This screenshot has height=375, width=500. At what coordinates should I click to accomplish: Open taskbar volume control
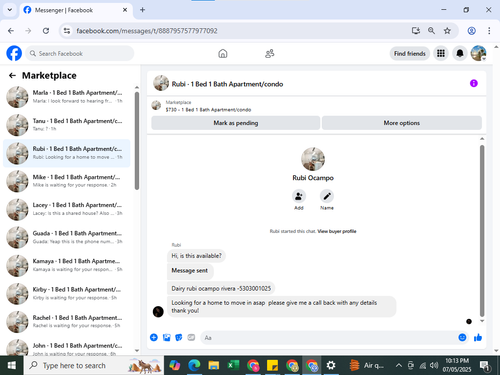[x=434, y=366]
